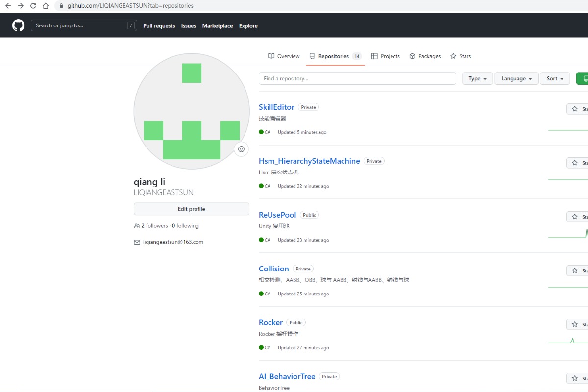
Task: Switch to the Packages tab
Action: 425,56
